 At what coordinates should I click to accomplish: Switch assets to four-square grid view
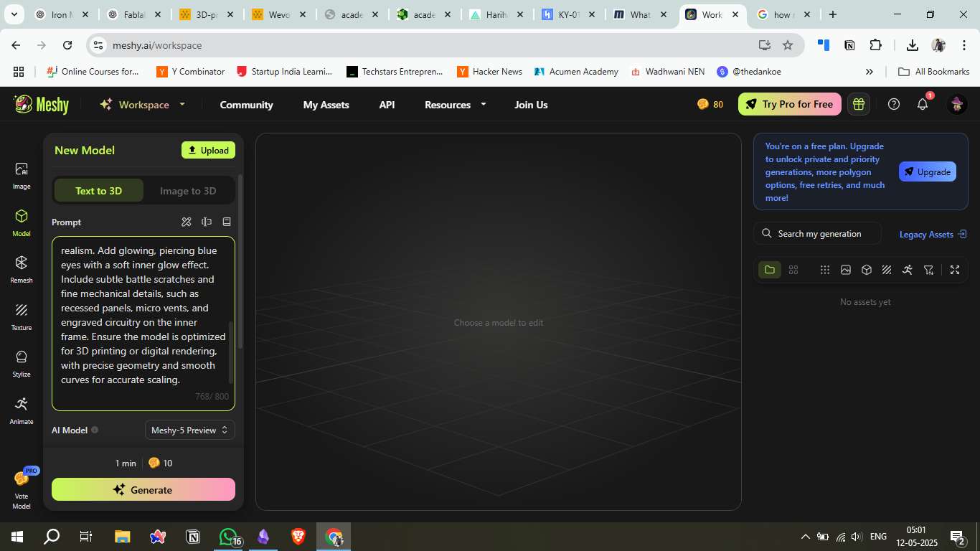pos(793,270)
